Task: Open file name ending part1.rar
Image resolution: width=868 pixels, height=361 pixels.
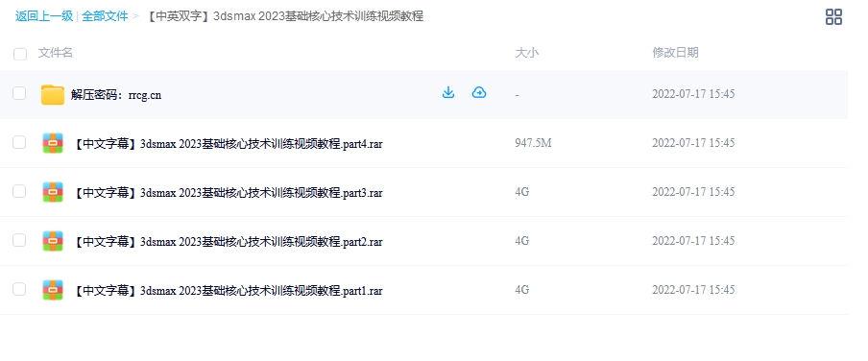Action: coord(228,291)
